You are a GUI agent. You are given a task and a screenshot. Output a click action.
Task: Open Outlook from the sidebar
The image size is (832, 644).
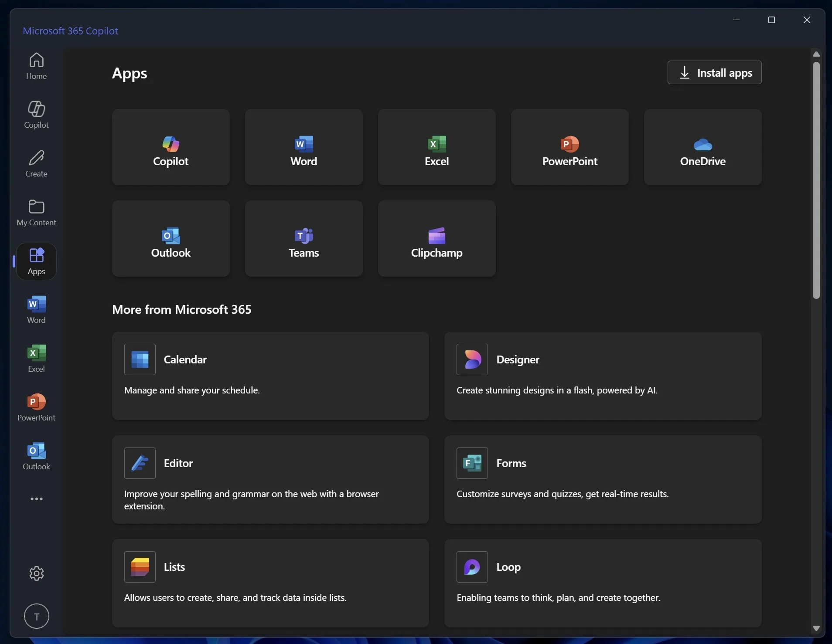pos(36,456)
